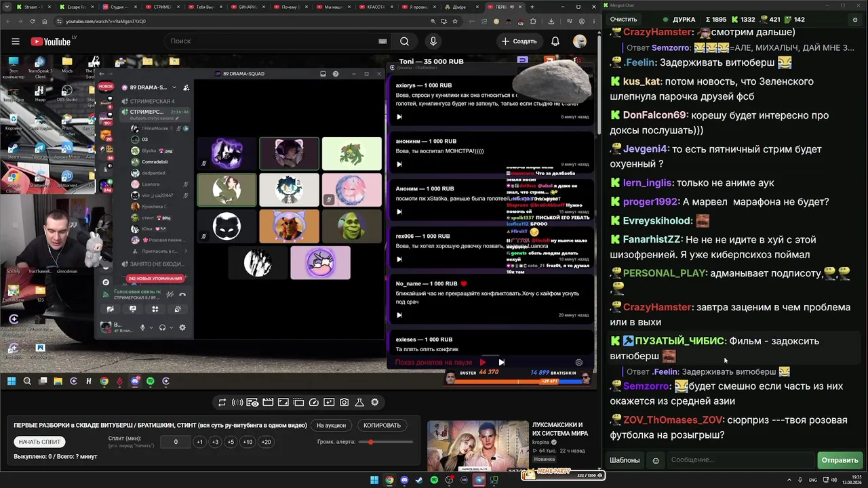Toggle Discord screen share button

coord(133,309)
